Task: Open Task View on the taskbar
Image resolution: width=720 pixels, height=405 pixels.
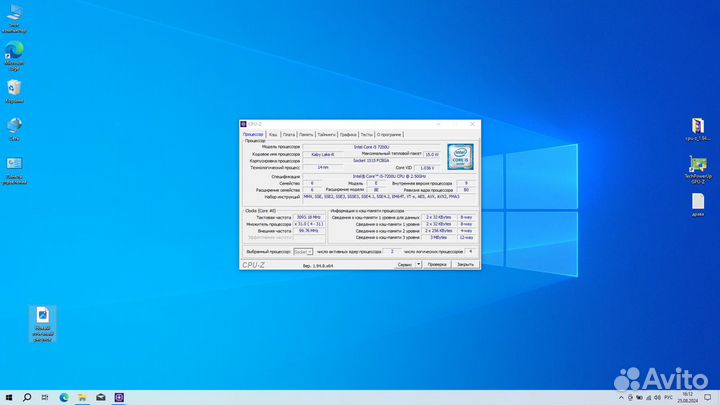Action: pos(45,397)
